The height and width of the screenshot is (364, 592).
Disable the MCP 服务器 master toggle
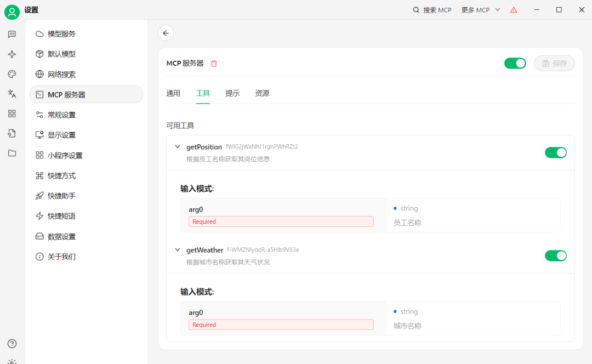[x=515, y=63]
